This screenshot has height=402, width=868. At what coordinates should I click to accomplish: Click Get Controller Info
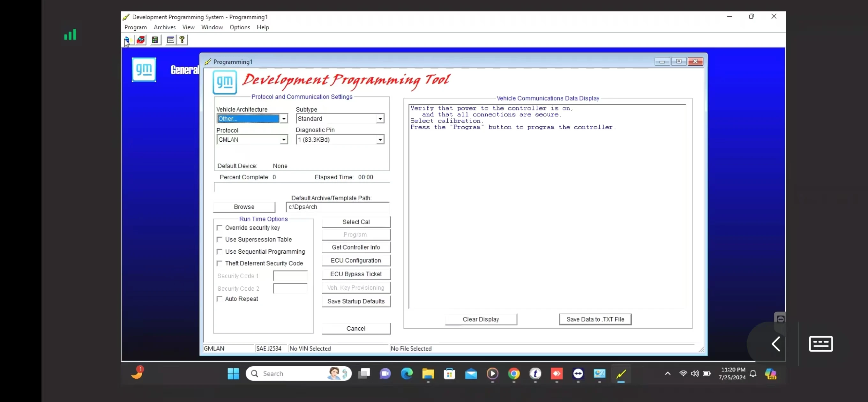click(356, 247)
